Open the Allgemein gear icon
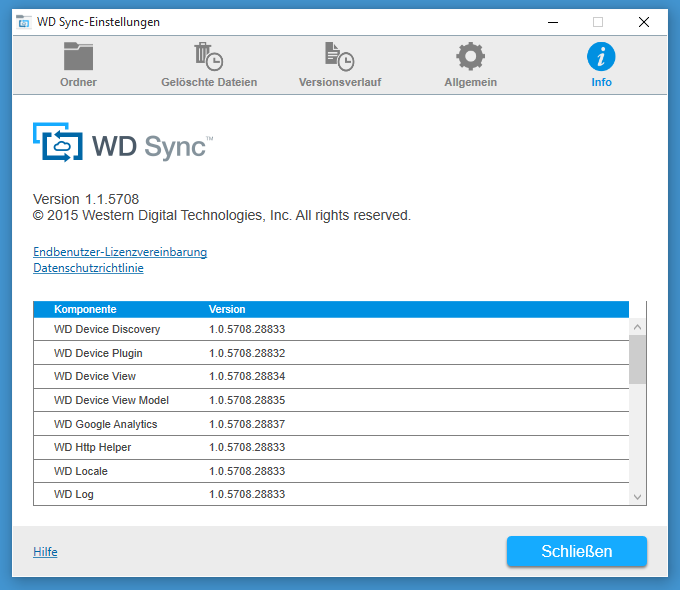The image size is (680, 590). (x=471, y=56)
